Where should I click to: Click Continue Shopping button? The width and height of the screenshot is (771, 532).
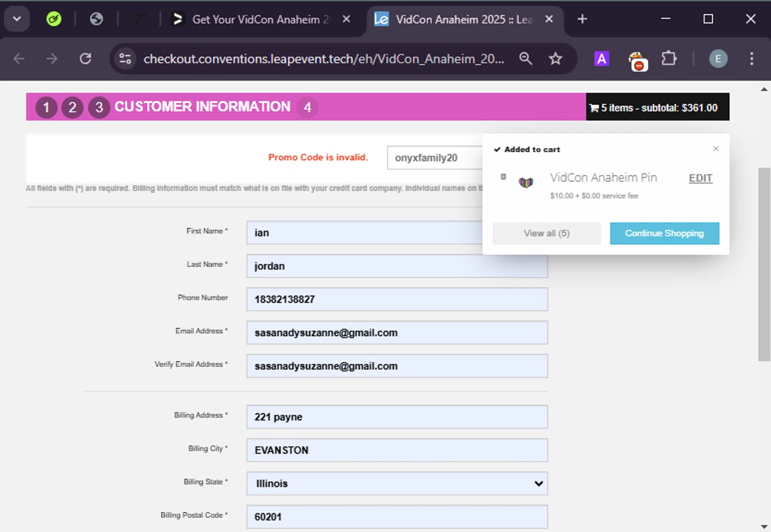coord(665,233)
